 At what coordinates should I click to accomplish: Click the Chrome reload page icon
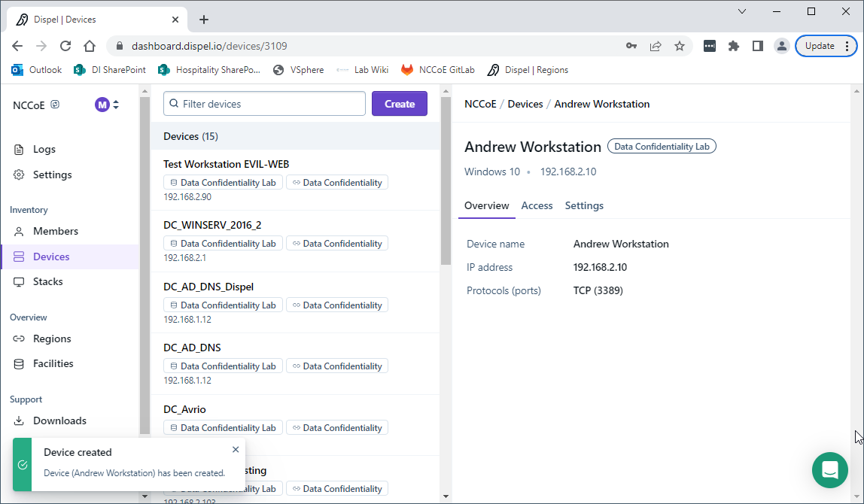(x=65, y=46)
